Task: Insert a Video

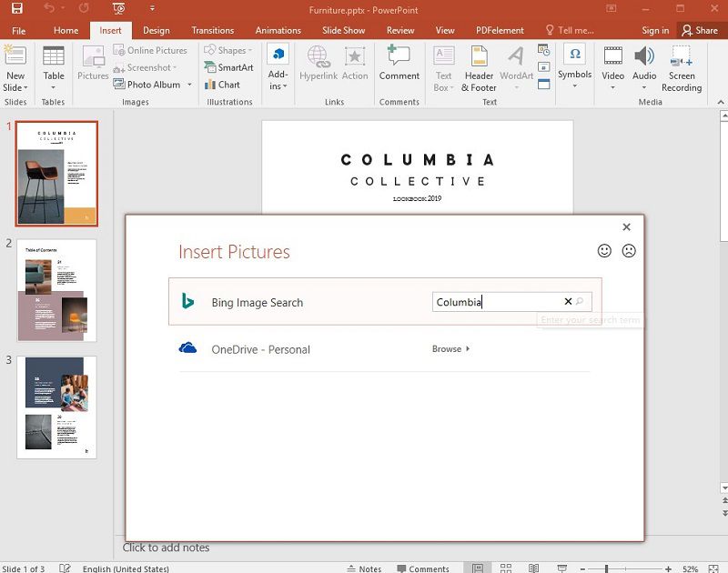Action: click(x=612, y=67)
